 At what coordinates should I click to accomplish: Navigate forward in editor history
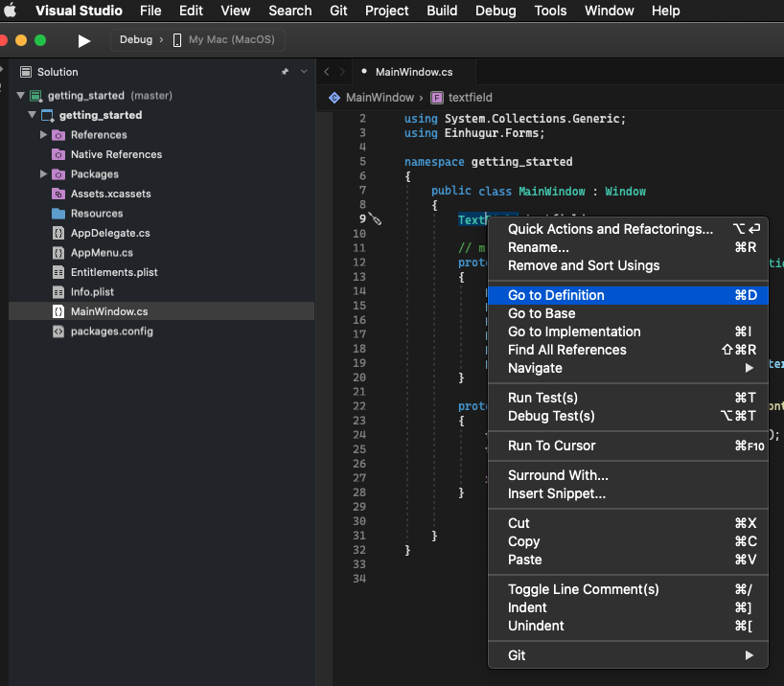[x=342, y=72]
